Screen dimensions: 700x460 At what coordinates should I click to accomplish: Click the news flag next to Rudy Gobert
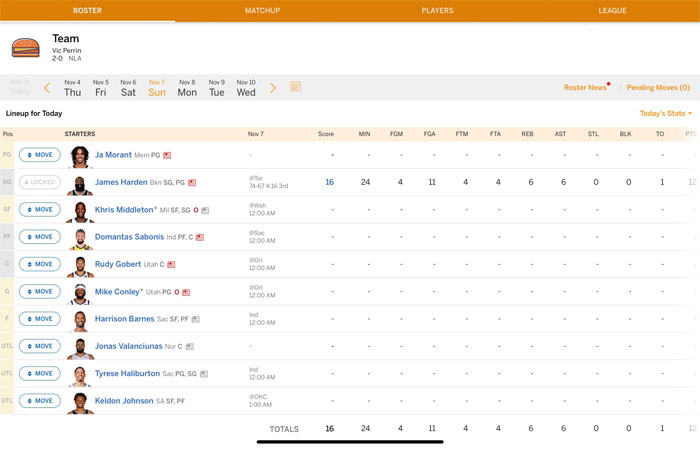coord(172,265)
